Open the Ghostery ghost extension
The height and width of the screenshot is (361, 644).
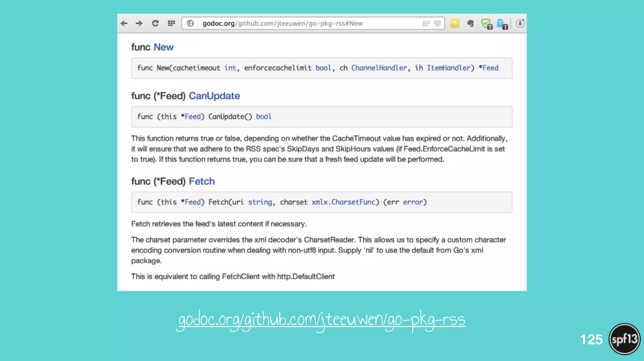pos(502,24)
